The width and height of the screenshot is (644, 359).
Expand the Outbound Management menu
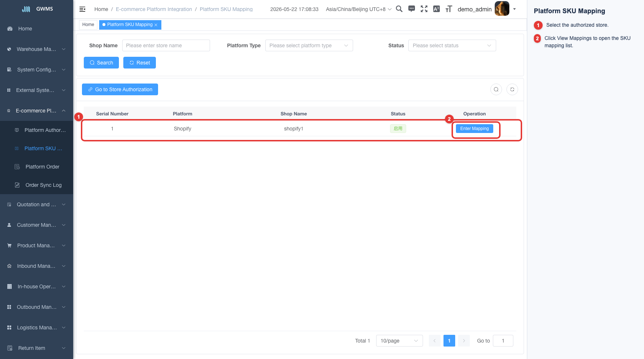click(37, 307)
